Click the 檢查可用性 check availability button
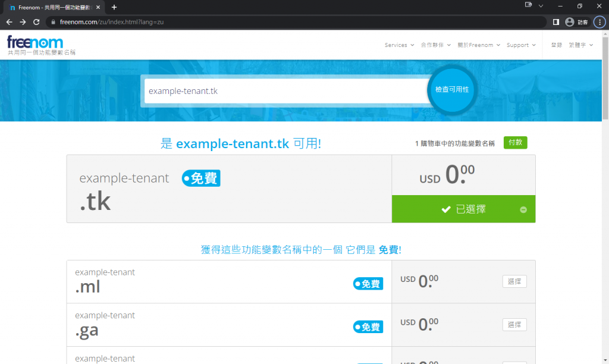 coord(452,90)
